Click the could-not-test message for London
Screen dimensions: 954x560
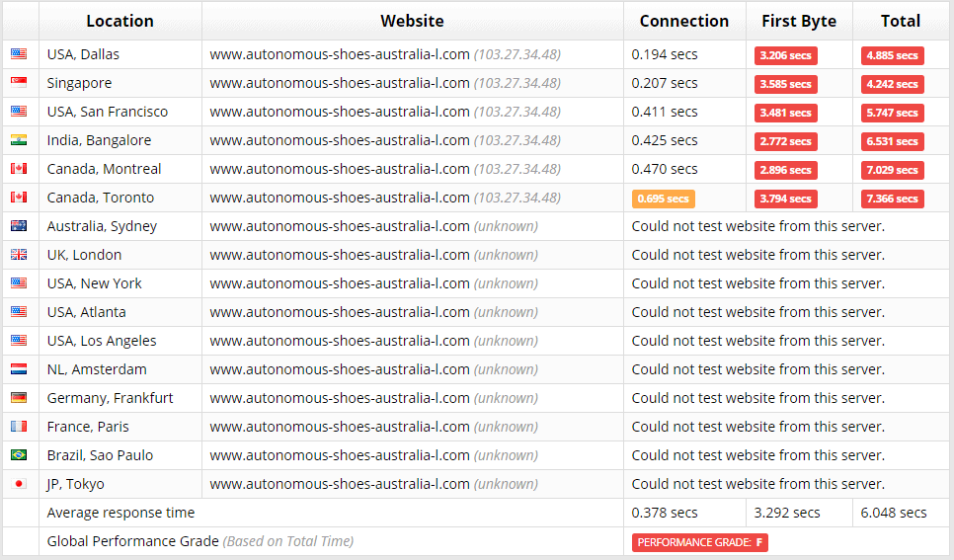(758, 255)
